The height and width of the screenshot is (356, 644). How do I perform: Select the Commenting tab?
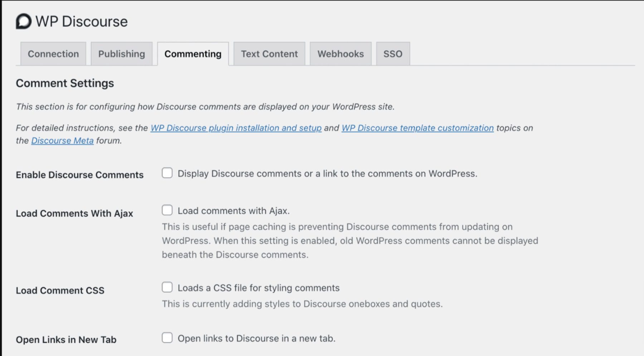point(192,54)
